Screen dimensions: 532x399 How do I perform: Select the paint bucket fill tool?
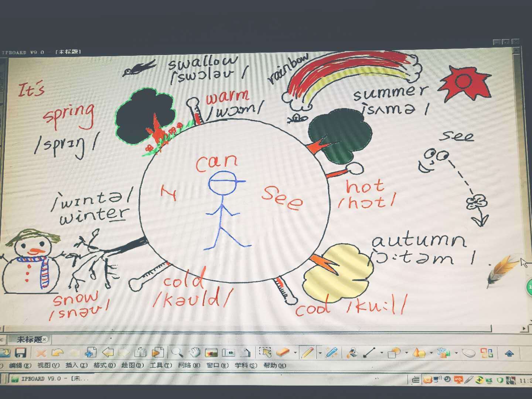(x=352, y=353)
